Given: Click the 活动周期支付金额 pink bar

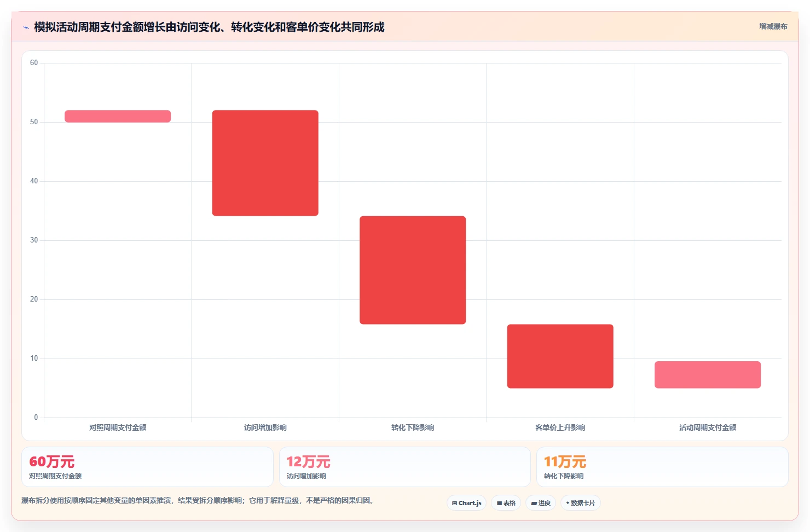Looking at the screenshot, I should click(x=708, y=375).
